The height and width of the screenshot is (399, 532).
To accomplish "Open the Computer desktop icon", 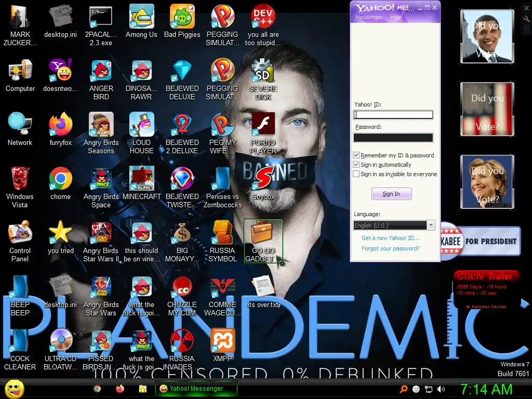I will click(20, 75).
